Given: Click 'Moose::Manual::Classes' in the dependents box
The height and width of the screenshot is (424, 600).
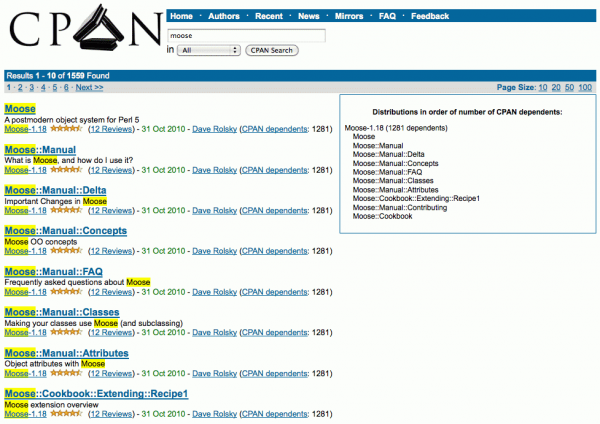Looking at the screenshot, I should [393, 181].
